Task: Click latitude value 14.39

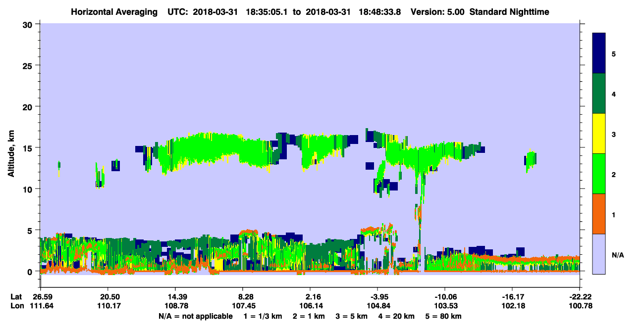Action: pyautogui.click(x=175, y=296)
